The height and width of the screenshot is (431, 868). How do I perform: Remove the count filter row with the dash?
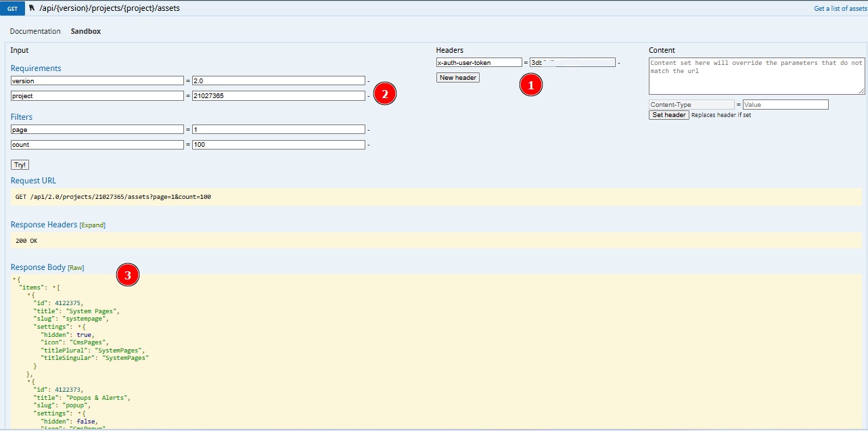(x=369, y=145)
